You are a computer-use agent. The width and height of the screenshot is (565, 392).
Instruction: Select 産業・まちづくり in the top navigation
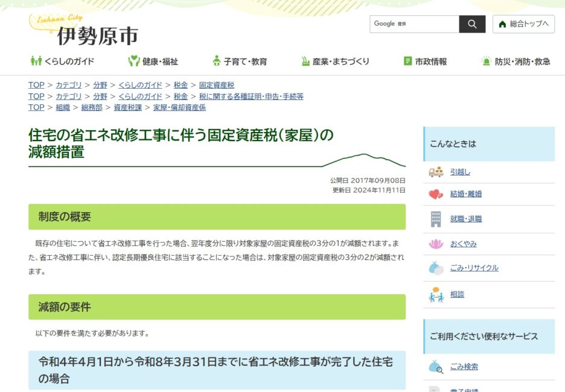[335, 62]
